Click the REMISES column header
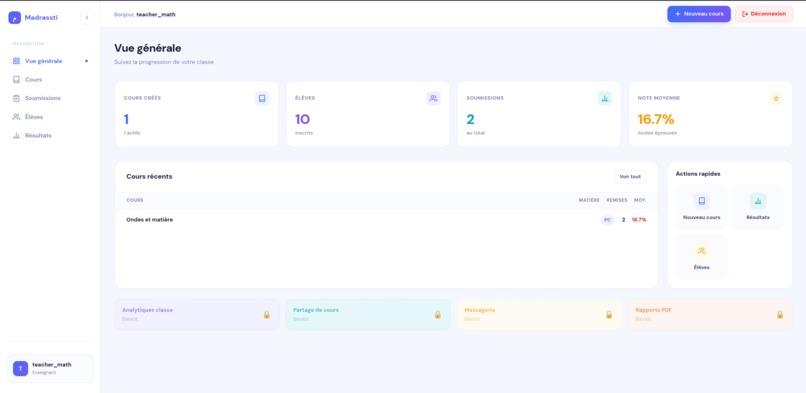 pos(617,200)
